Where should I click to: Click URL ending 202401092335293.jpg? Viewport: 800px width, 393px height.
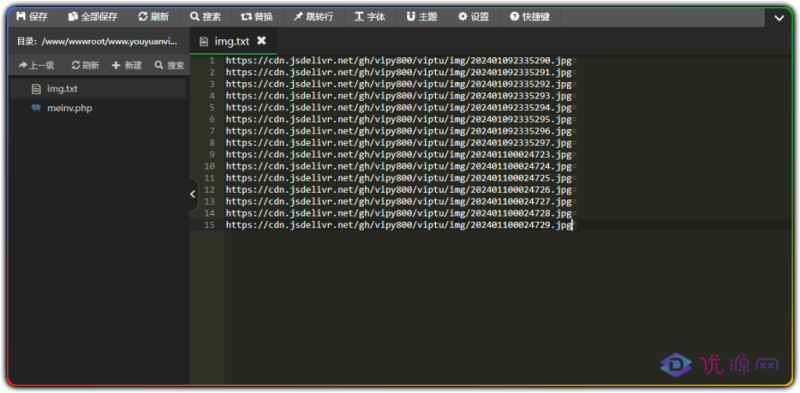pyautogui.click(x=398, y=96)
